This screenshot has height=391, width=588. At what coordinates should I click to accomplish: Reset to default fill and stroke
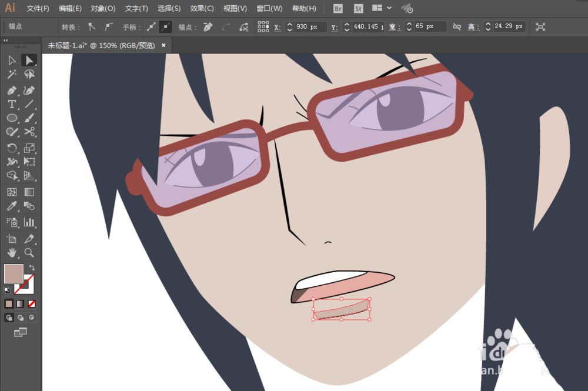[x=6, y=290]
